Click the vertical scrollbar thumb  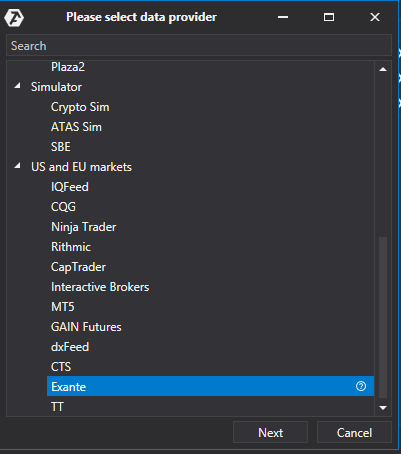tap(383, 317)
